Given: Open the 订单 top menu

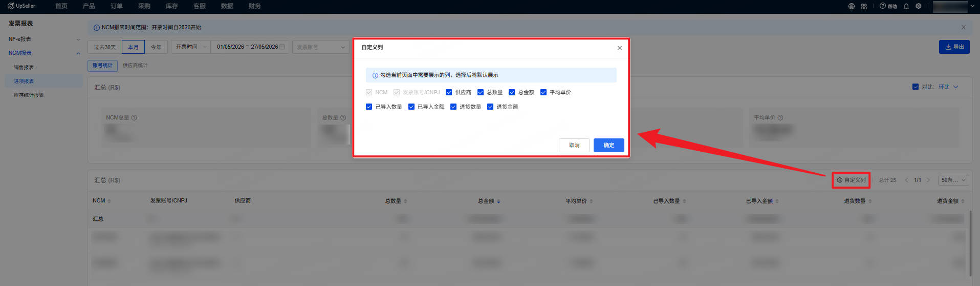Looking at the screenshot, I should [x=117, y=6].
